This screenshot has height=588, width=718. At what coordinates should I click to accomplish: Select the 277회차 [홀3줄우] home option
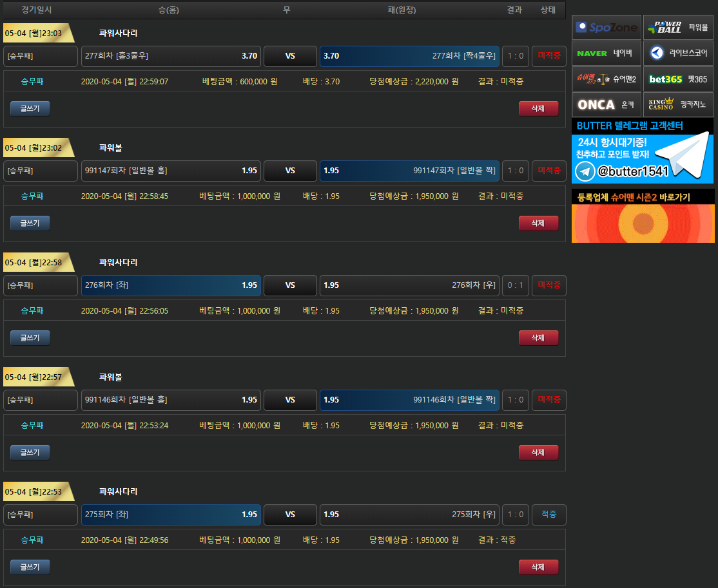[171, 56]
